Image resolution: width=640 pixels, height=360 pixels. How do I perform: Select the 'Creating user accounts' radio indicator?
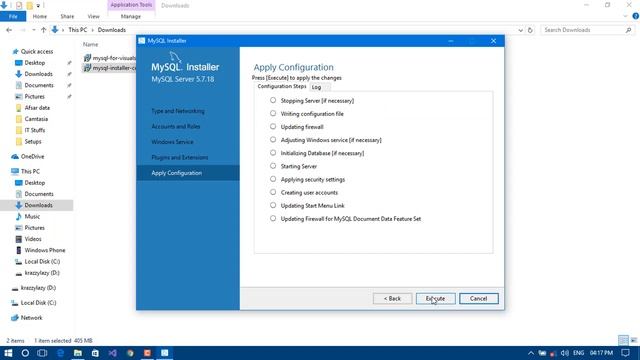(273, 192)
